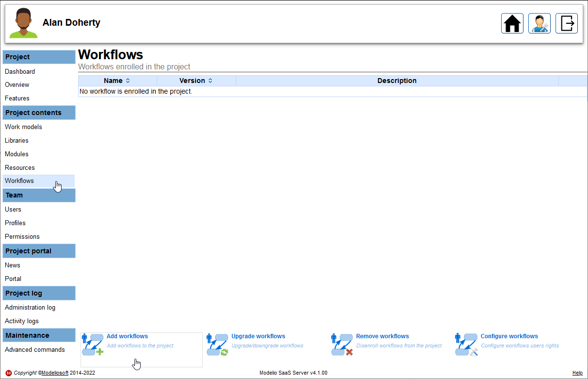
Task: Click the Alan Doherty user name
Action: (71, 22)
